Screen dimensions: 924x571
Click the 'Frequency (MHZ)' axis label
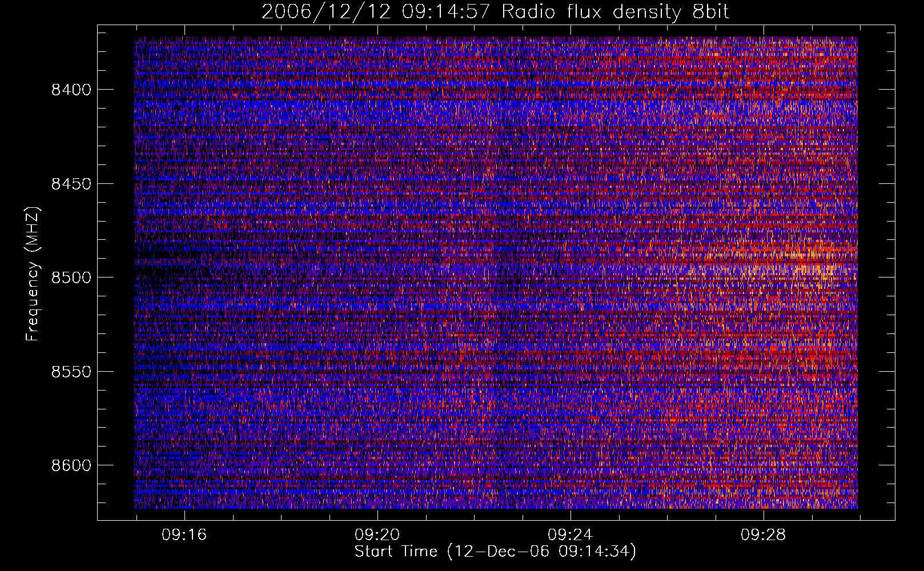[x=33, y=274]
